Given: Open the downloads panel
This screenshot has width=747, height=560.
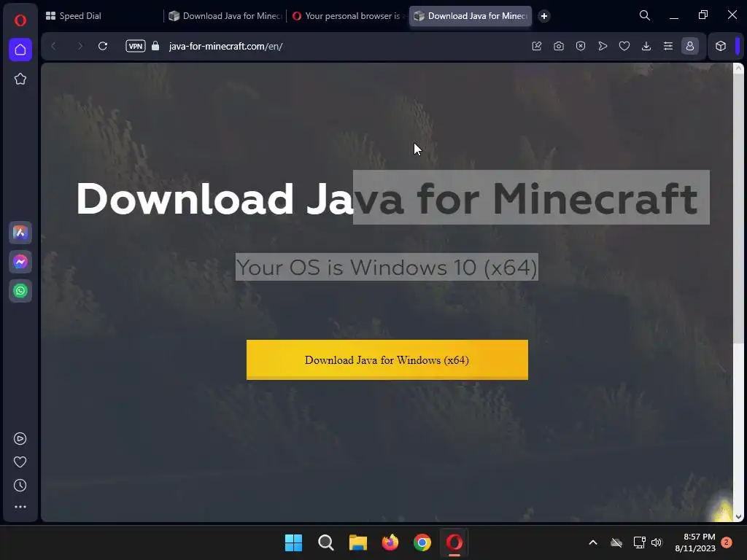Looking at the screenshot, I should (x=646, y=46).
